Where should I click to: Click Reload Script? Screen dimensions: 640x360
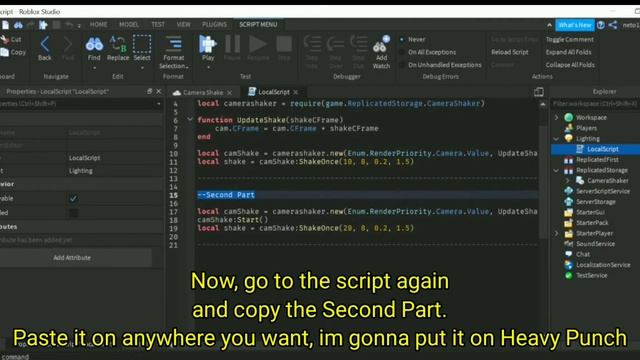pos(510,52)
